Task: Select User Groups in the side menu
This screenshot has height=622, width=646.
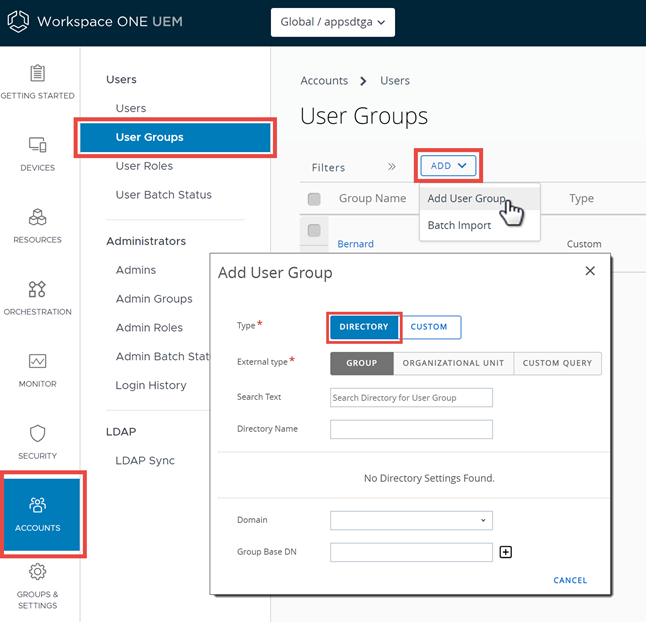Action: point(175,137)
